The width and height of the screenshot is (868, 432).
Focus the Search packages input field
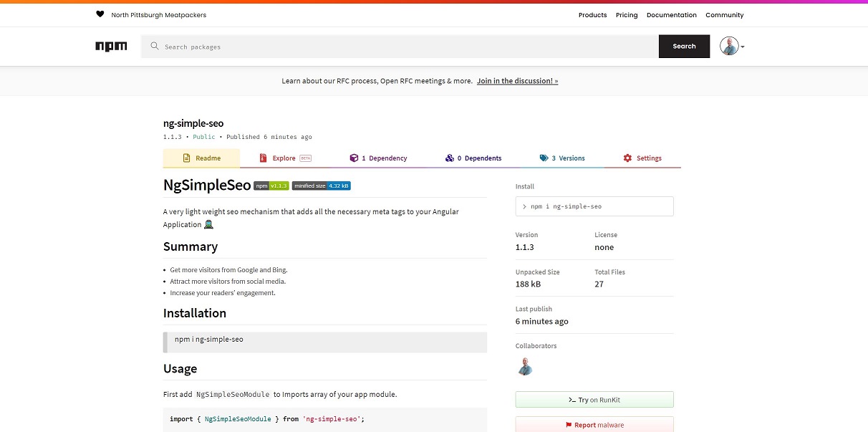click(x=400, y=47)
